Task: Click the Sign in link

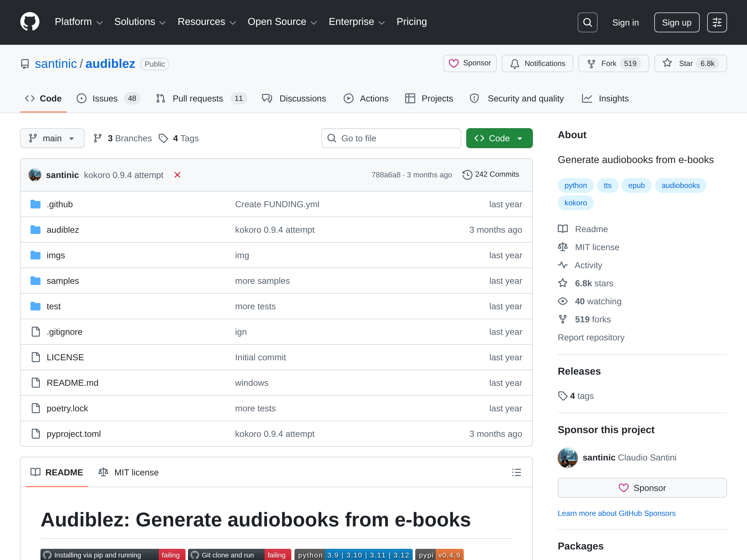Action: tap(625, 22)
